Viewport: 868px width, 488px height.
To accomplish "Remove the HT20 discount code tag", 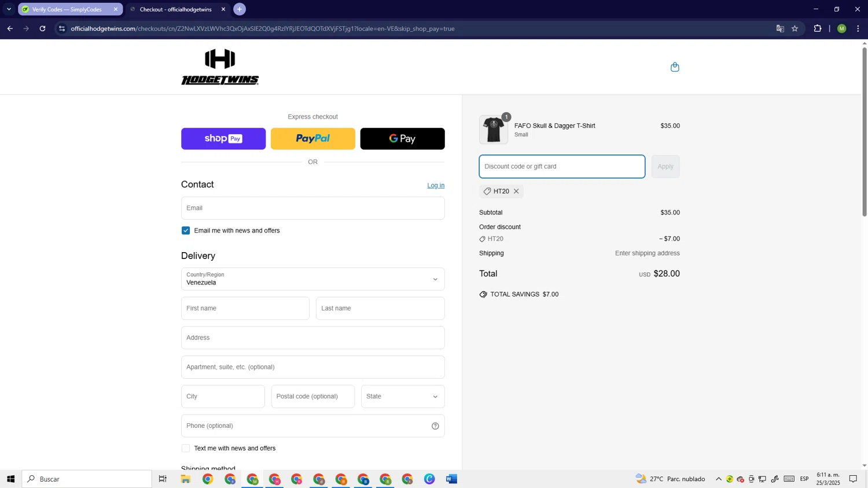I will click(516, 191).
